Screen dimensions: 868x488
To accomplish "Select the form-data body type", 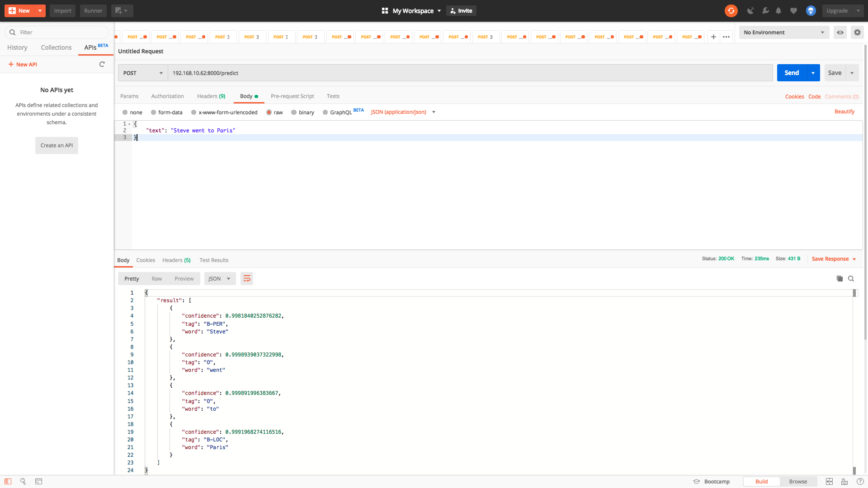I will click(154, 113).
